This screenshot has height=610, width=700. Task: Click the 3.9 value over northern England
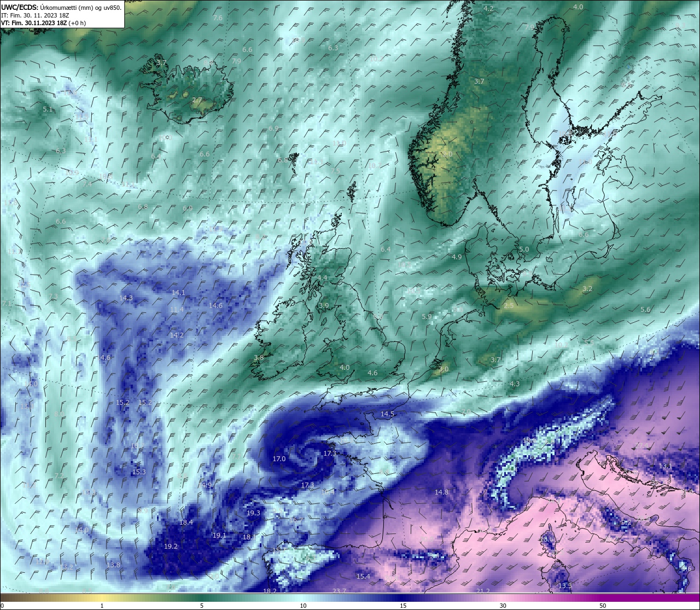tap(324, 306)
